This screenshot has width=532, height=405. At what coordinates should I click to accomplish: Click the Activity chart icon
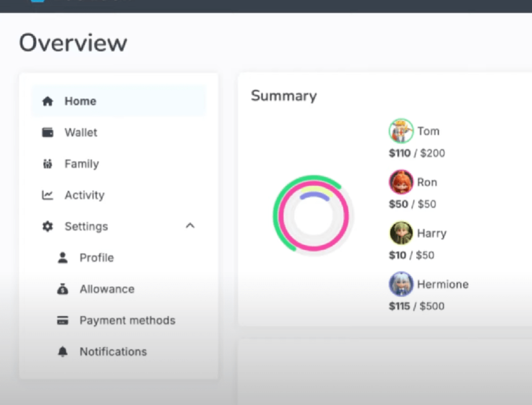[x=48, y=195]
